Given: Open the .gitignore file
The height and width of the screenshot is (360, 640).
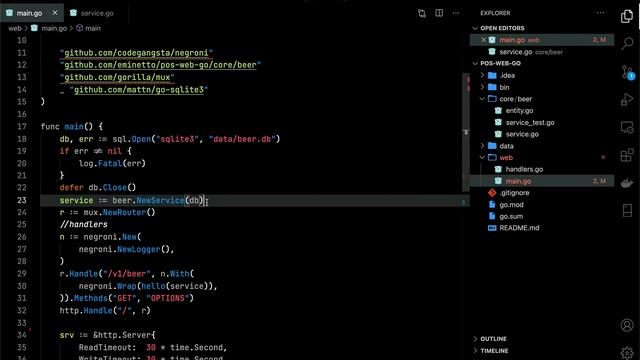Looking at the screenshot, I should [x=514, y=193].
